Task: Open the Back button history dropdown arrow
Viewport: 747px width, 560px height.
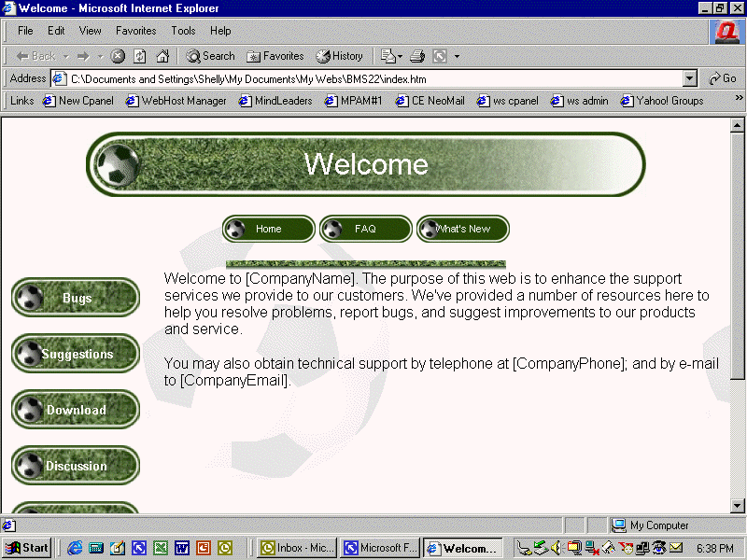Action: [66, 56]
